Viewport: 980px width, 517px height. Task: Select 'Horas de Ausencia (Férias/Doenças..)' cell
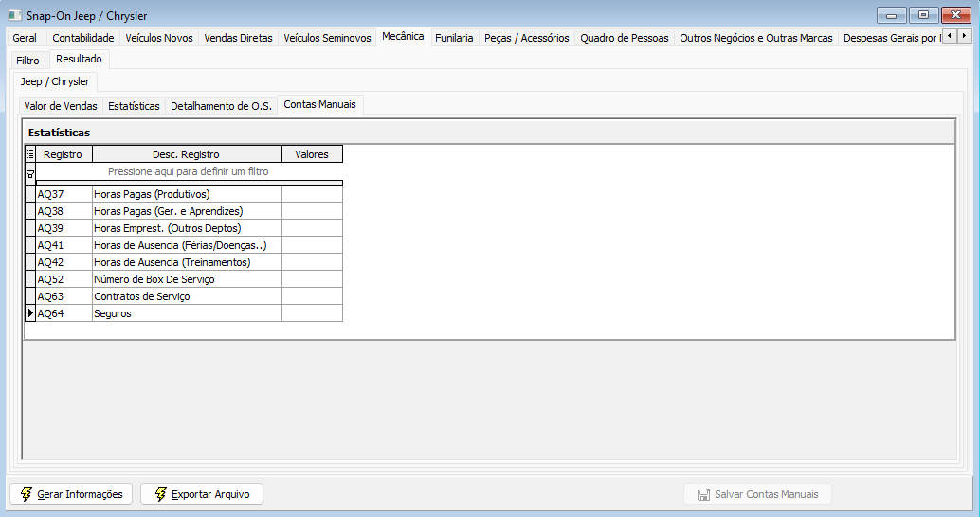[x=187, y=245]
